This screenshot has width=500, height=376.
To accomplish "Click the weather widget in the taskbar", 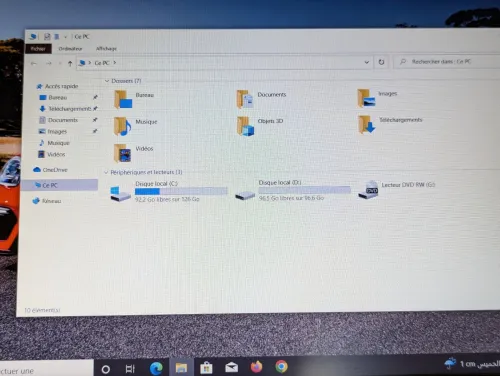I will pyautogui.click(x=471, y=364).
